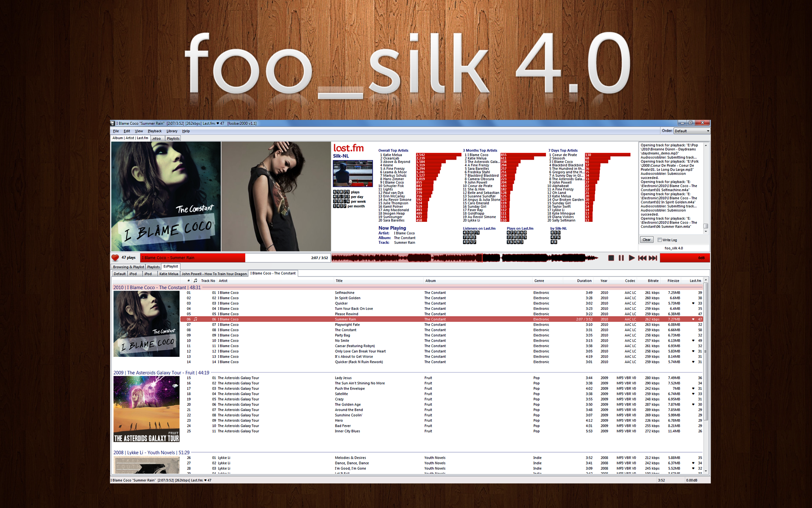Click the music note column header icon

195,281
